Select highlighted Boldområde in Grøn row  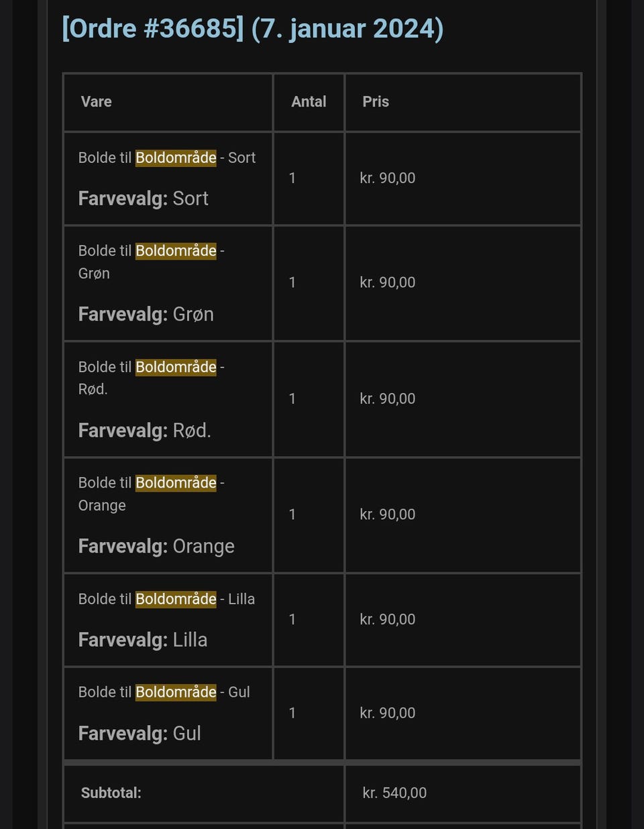[176, 251]
